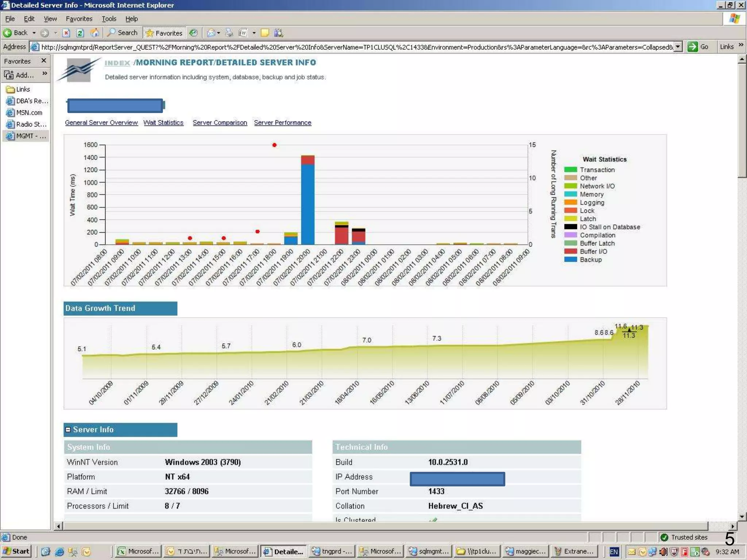The width and height of the screenshot is (747, 560).
Task: Click the green Go arrow icon
Action: 692,47
